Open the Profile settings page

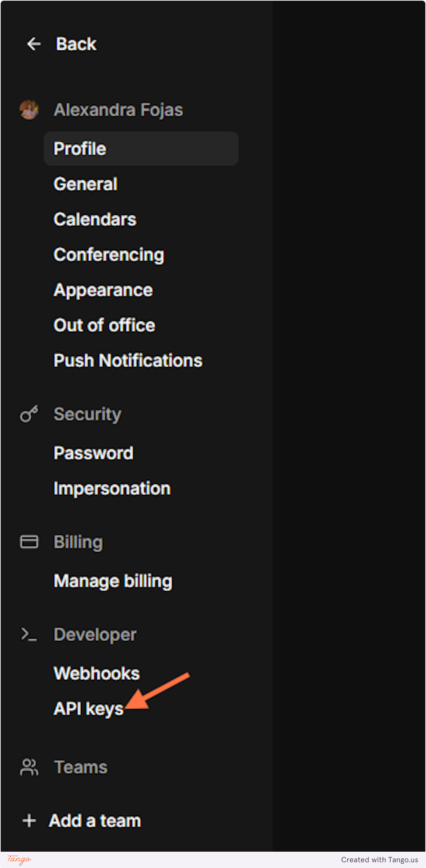79,148
